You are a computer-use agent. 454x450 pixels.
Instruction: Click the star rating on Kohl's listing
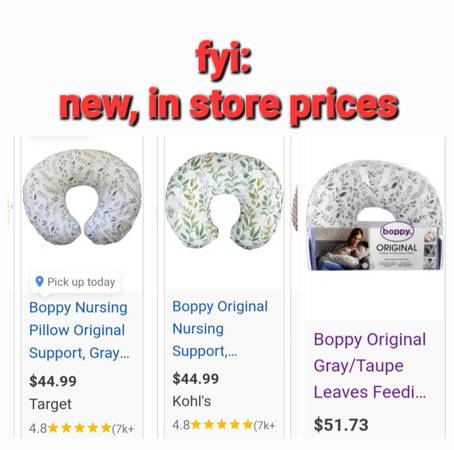222,425
